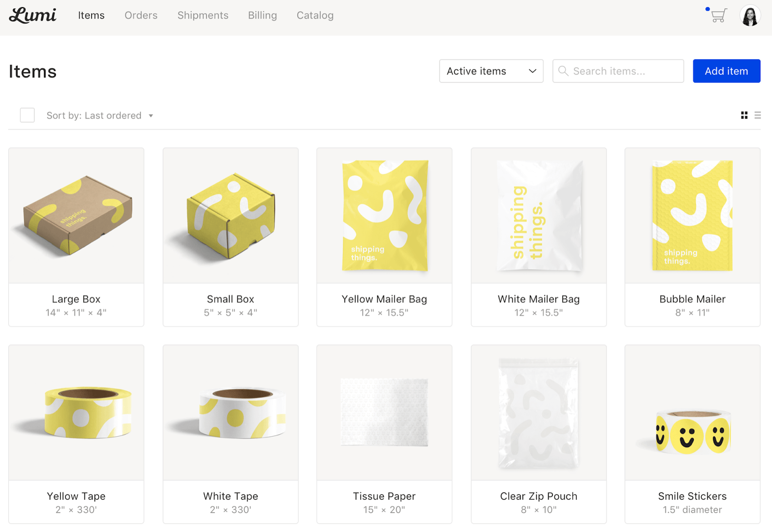Screen dimensions: 772x532
Task: Open the Catalog page
Action: [315, 15]
